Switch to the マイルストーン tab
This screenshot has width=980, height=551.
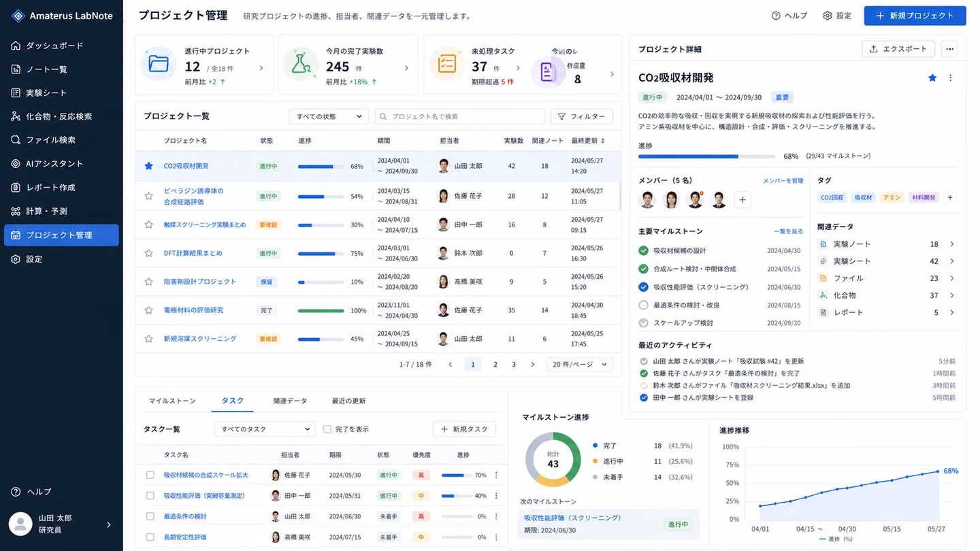pyautogui.click(x=172, y=401)
